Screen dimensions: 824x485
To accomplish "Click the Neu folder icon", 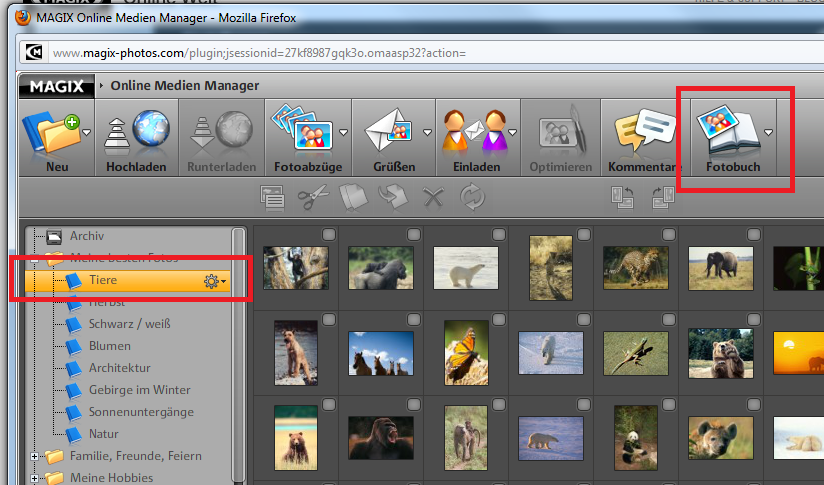I will [52, 131].
